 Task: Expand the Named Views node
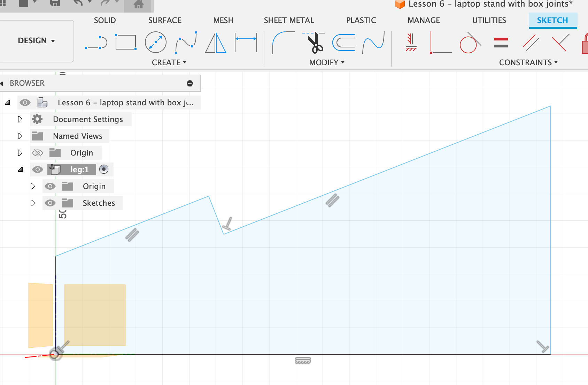20,136
